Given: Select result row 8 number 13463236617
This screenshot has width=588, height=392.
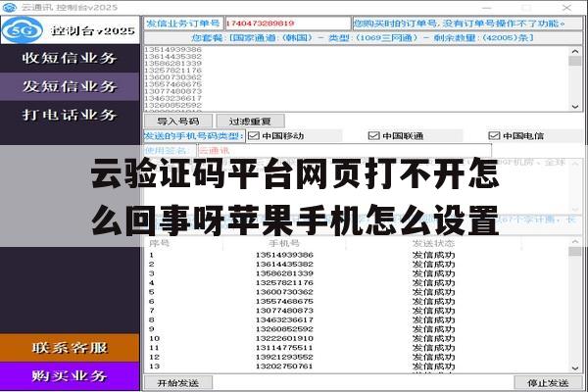Looking at the screenshot, I should tap(284, 319).
